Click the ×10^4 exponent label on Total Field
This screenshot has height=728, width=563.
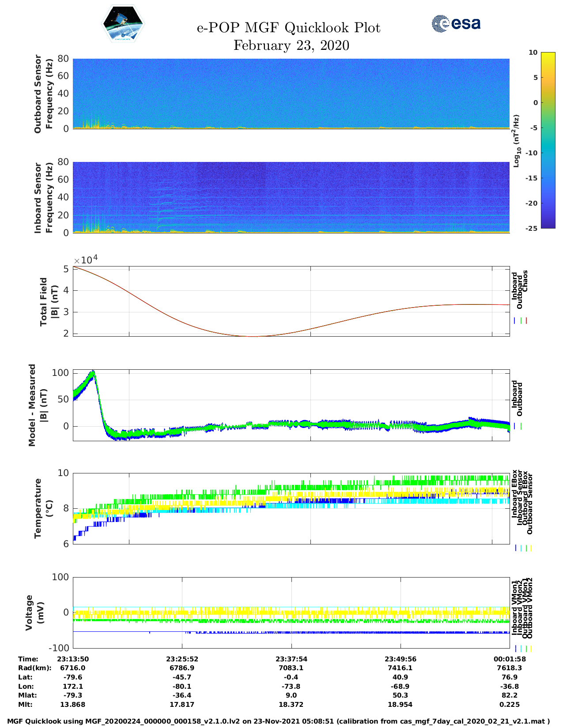(86, 259)
